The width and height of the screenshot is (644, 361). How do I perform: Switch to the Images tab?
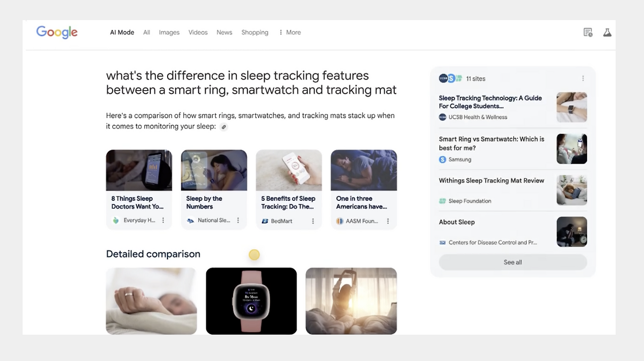(169, 32)
